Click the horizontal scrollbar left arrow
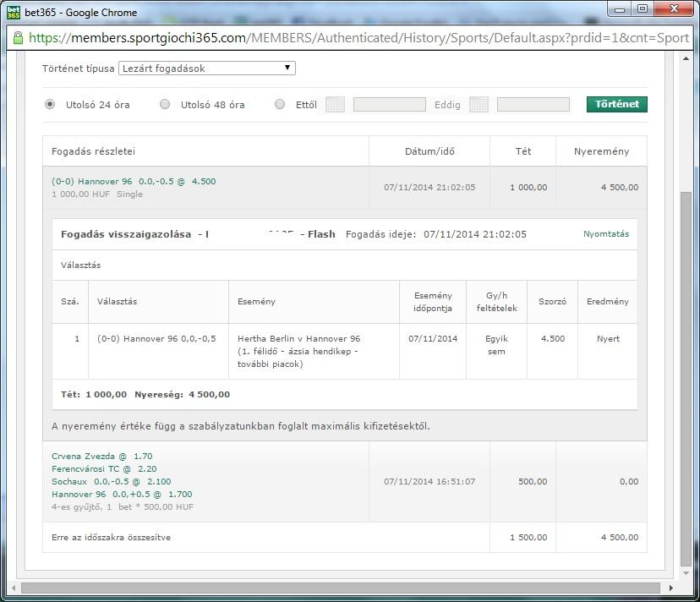 [14, 588]
